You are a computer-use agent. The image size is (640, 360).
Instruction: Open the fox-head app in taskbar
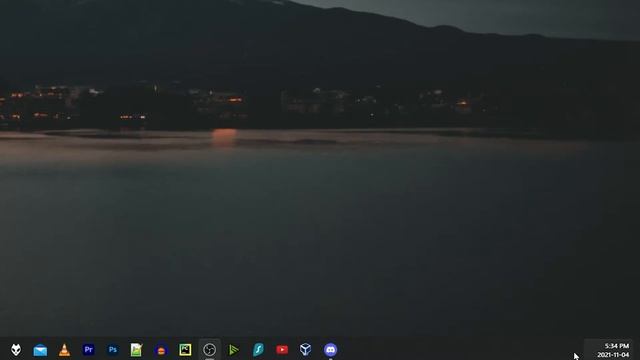coord(16,350)
